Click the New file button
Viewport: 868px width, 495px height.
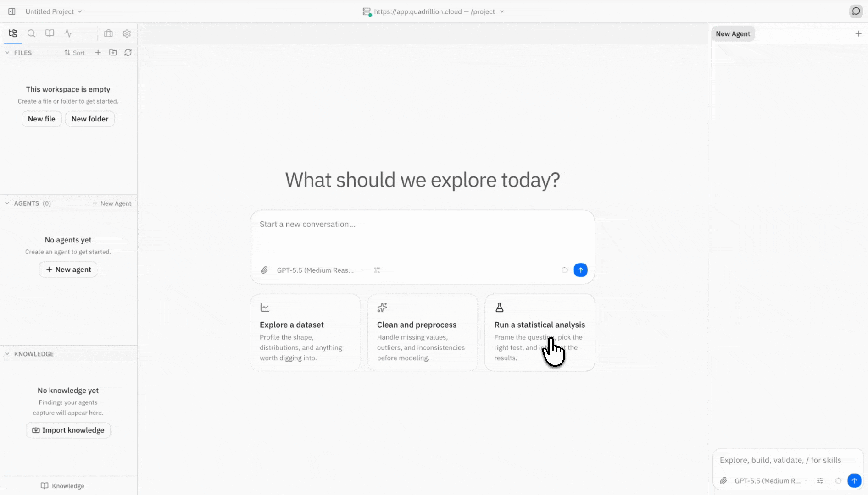click(42, 119)
